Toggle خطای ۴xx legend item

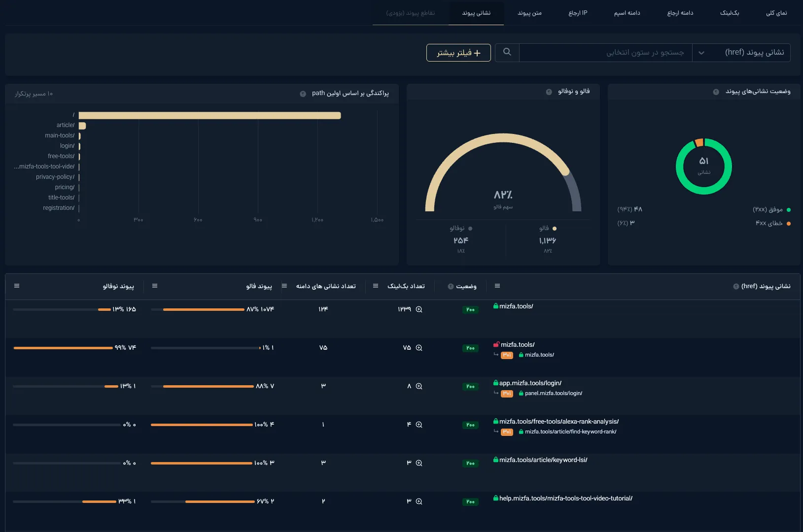coord(773,223)
